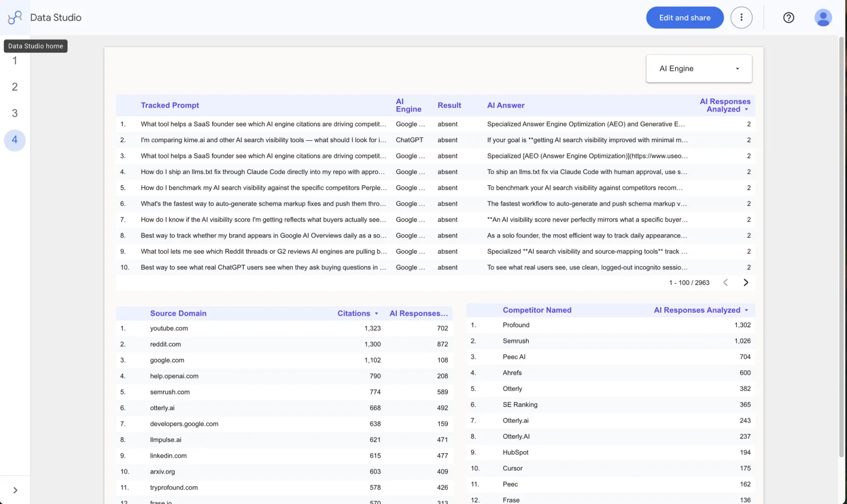Viewport: 847px width, 504px height.
Task: Open the AI Engine filter dropdown
Action: coord(699,69)
